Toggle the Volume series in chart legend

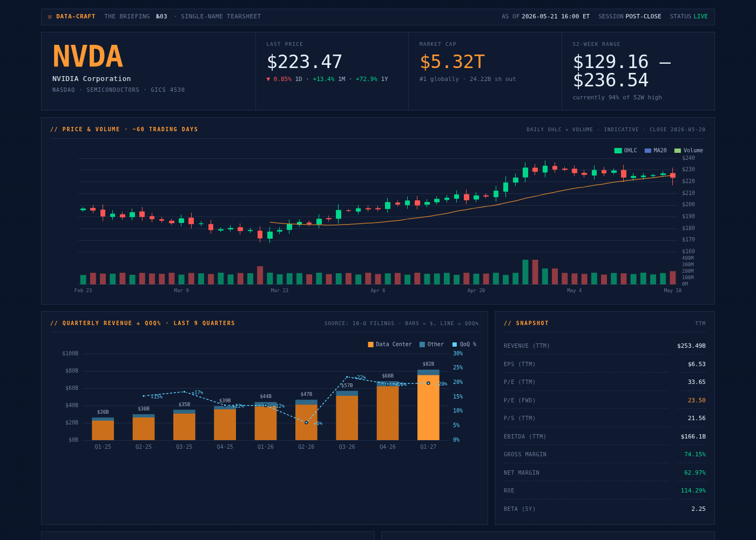tap(688, 151)
